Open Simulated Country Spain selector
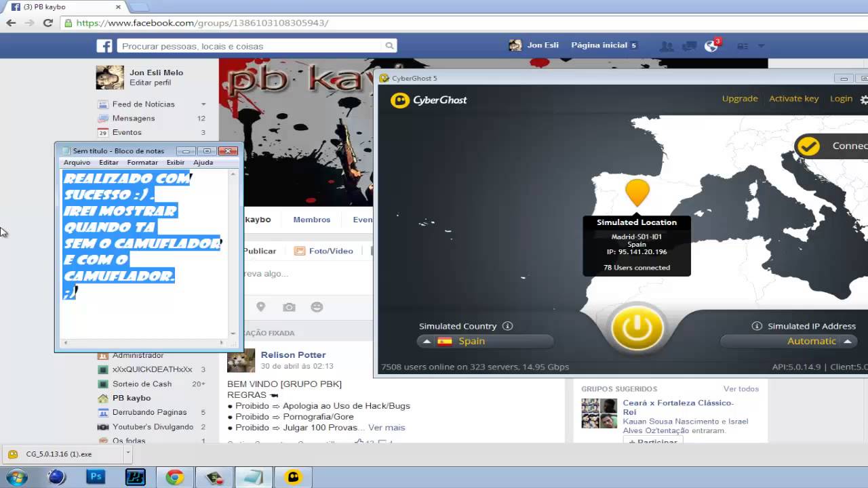The width and height of the screenshot is (868, 488). pyautogui.click(x=486, y=342)
